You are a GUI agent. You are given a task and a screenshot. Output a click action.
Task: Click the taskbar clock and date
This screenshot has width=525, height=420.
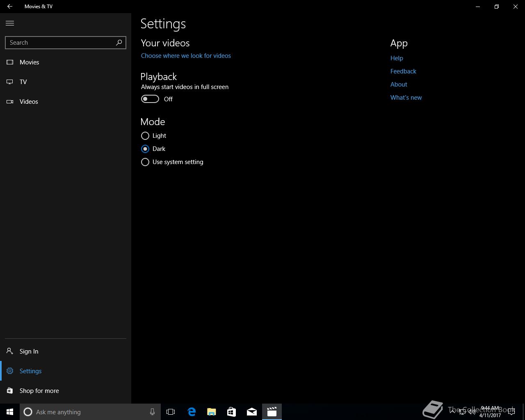(490, 412)
